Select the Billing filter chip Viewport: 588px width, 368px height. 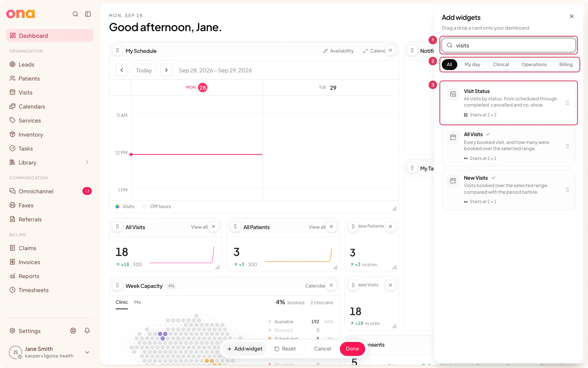click(566, 64)
